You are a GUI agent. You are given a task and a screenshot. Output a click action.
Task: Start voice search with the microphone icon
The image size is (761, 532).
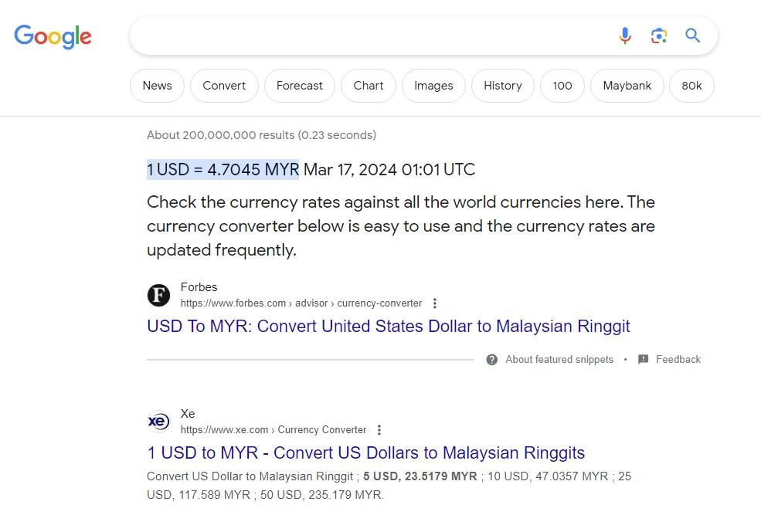pos(625,36)
